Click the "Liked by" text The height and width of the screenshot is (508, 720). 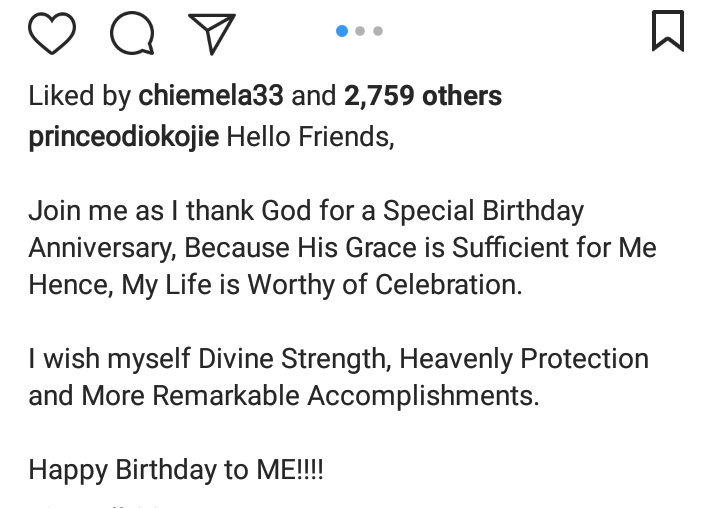(x=80, y=96)
